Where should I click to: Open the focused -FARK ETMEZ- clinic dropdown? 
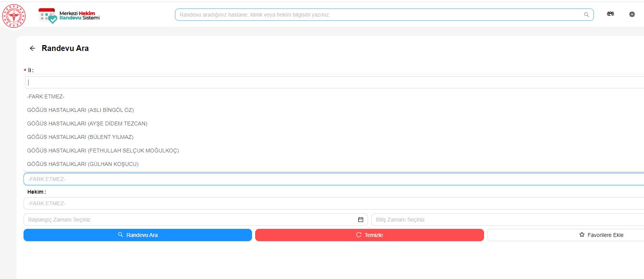coord(331,179)
